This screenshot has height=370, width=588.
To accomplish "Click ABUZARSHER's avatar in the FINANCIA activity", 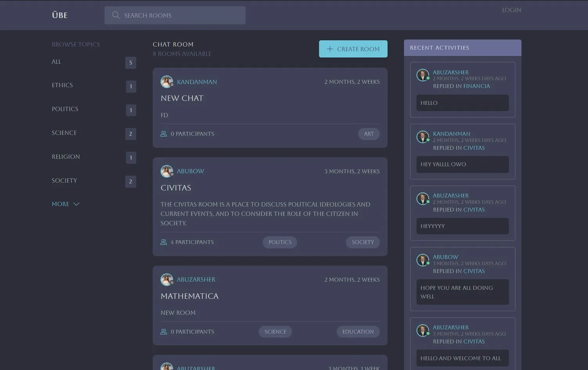I will coord(423,75).
